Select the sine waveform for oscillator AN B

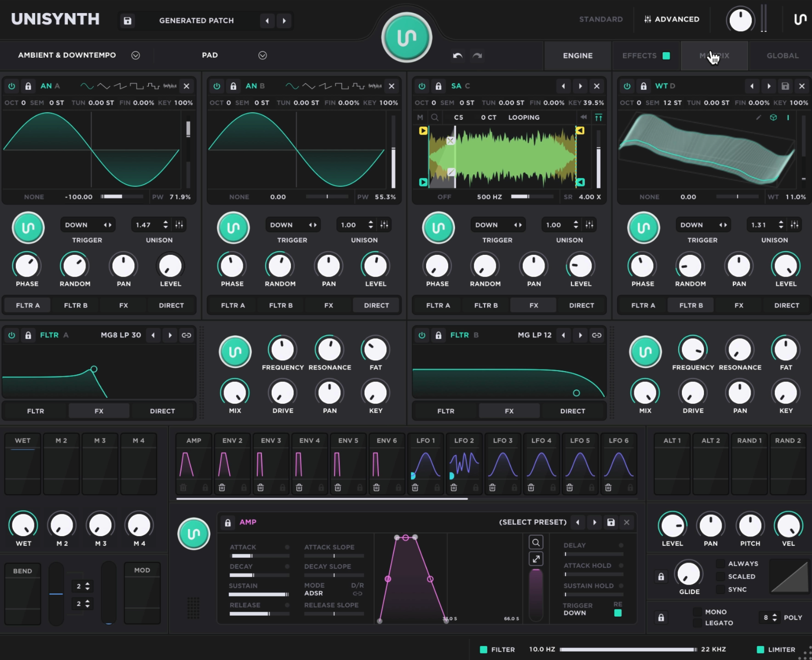point(292,86)
